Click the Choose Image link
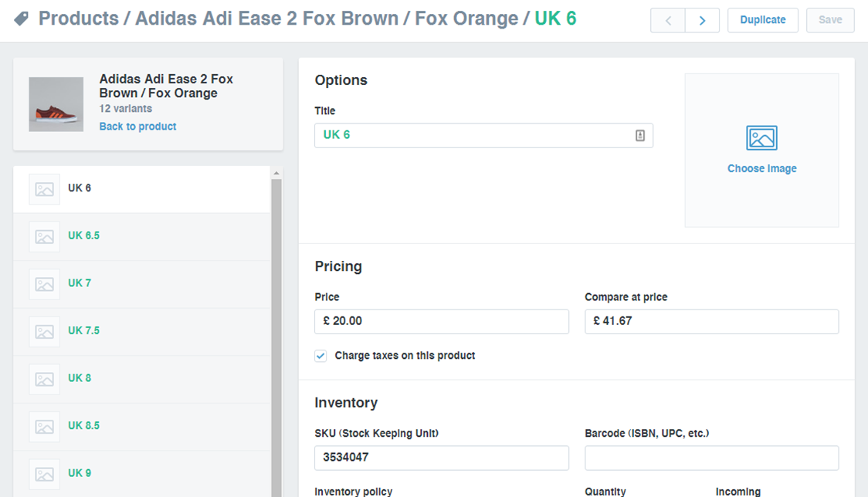Viewport: 868px width, 497px height. [x=761, y=168]
